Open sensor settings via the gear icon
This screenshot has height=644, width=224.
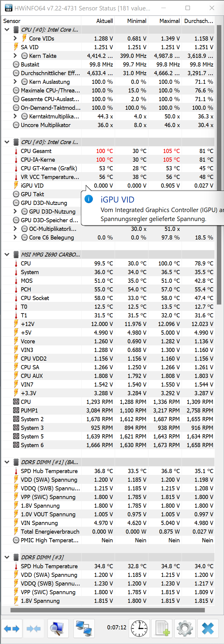[185, 628]
